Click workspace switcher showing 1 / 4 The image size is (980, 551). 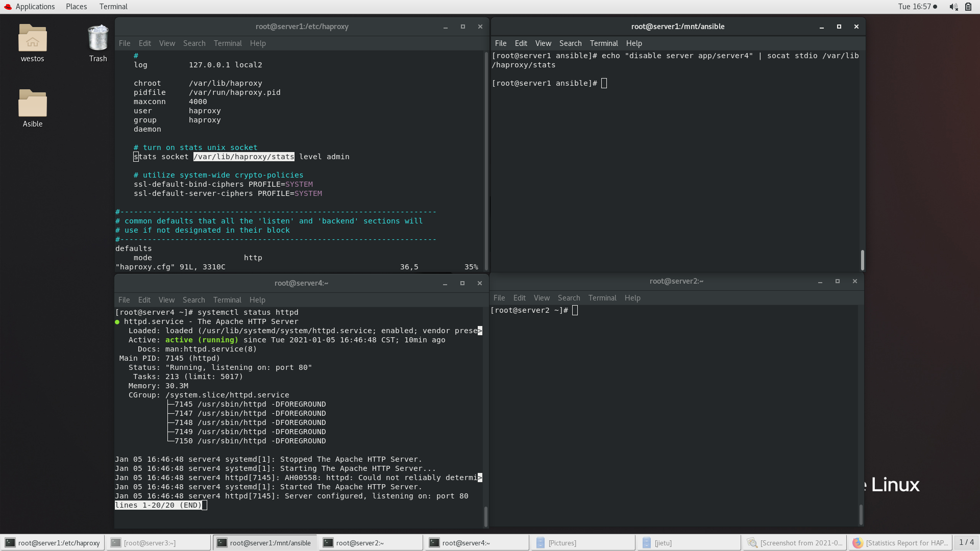(x=966, y=542)
